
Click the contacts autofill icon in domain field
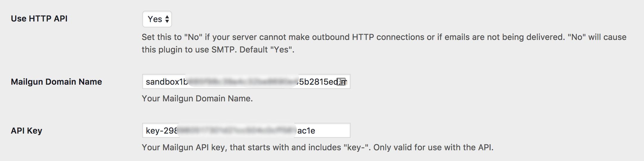341,82
